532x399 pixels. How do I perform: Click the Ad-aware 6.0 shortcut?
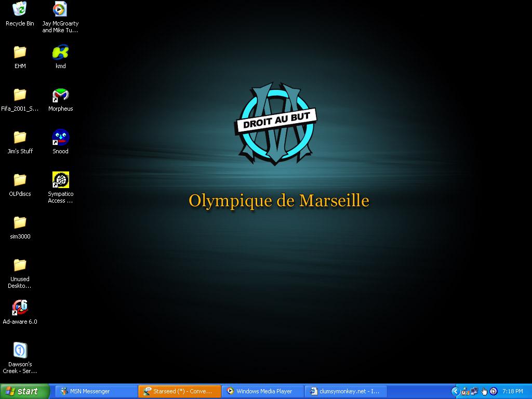coord(20,308)
